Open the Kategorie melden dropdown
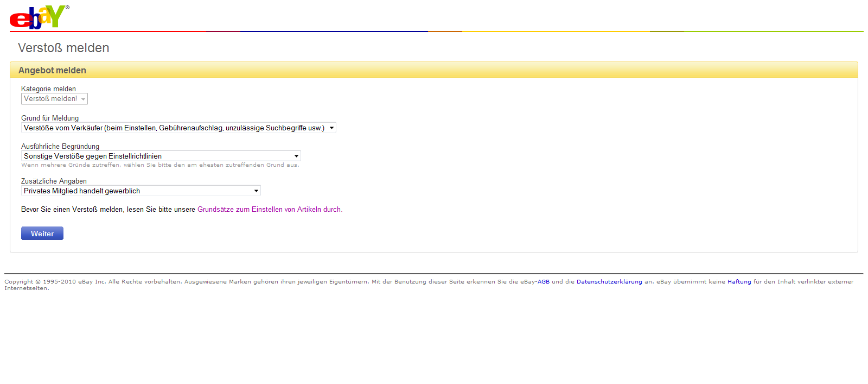This screenshot has width=868, height=384. click(54, 99)
